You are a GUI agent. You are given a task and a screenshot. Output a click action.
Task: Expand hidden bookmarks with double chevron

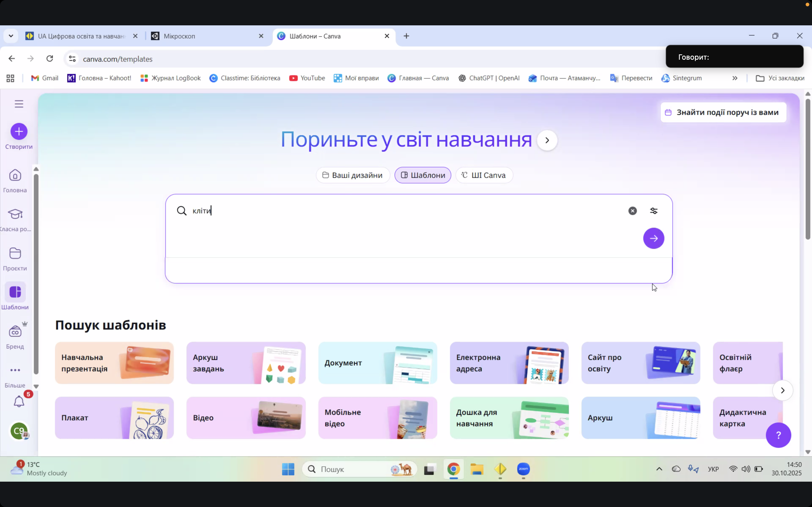(735, 78)
